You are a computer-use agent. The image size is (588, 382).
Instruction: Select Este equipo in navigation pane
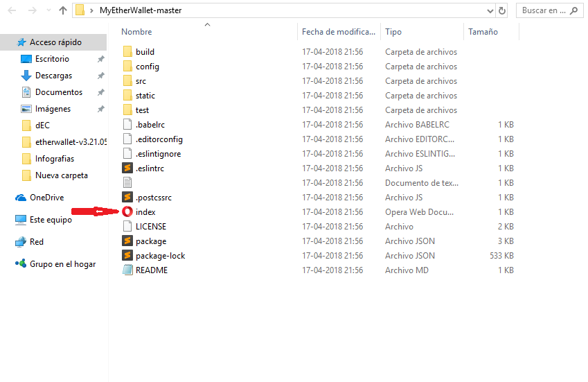tap(51, 220)
